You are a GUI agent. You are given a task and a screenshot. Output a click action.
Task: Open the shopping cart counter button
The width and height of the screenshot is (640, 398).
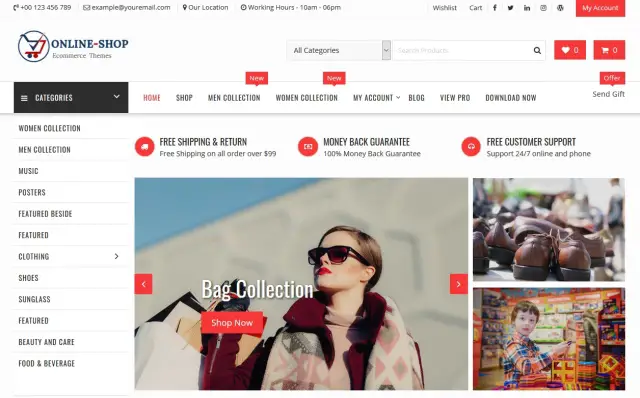coord(609,50)
